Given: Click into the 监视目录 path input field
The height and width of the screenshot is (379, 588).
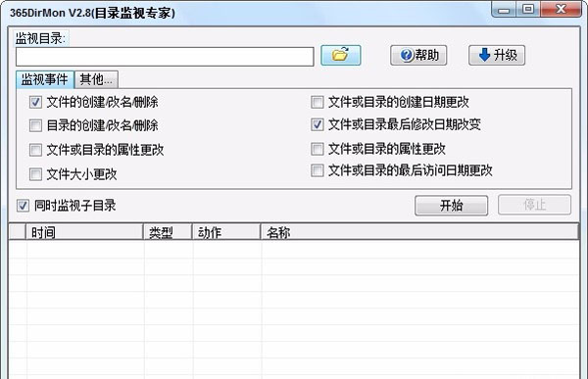Looking at the screenshot, I should click(x=165, y=57).
